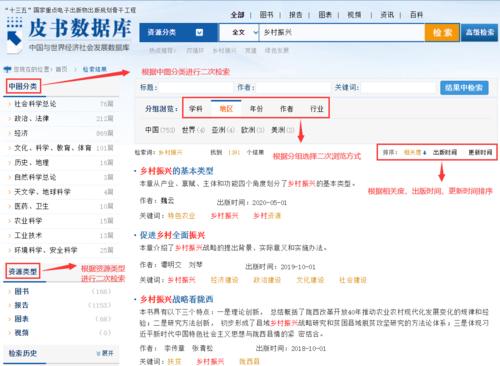Filter results by region 世界
Image resolution: width=500 pixels, height=366 pixels.
tap(193, 130)
